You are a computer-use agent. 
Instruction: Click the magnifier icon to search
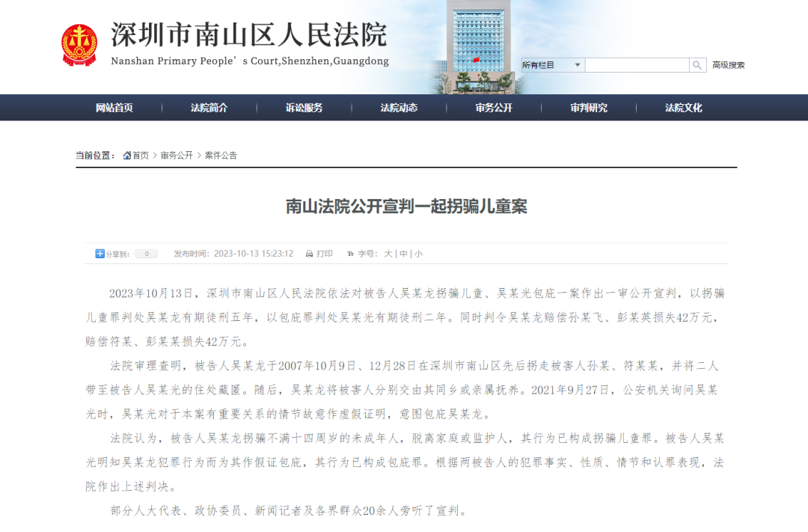pyautogui.click(x=697, y=65)
